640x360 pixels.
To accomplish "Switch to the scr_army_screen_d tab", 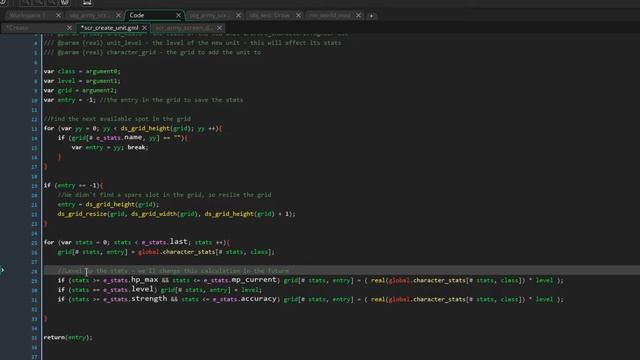I will point(183,28).
